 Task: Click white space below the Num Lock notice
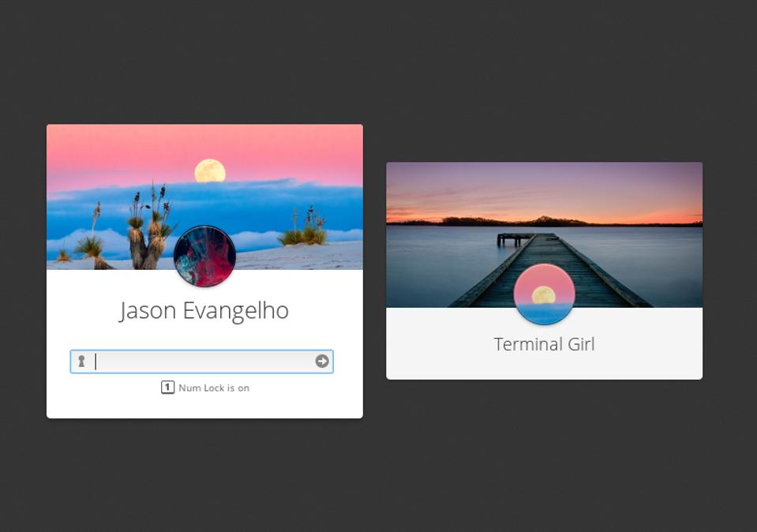click(x=204, y=406)
